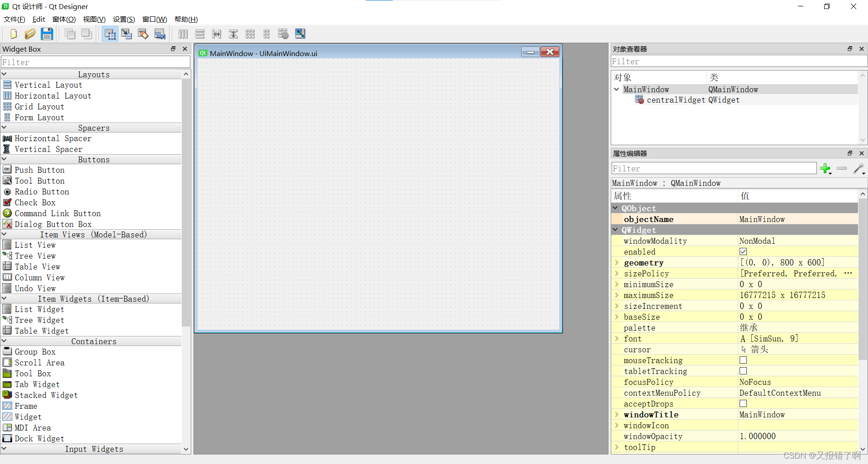Select the Edit Widgets mode icon
The width and height of the screenshot is (868, 464).
coord(110,34)
